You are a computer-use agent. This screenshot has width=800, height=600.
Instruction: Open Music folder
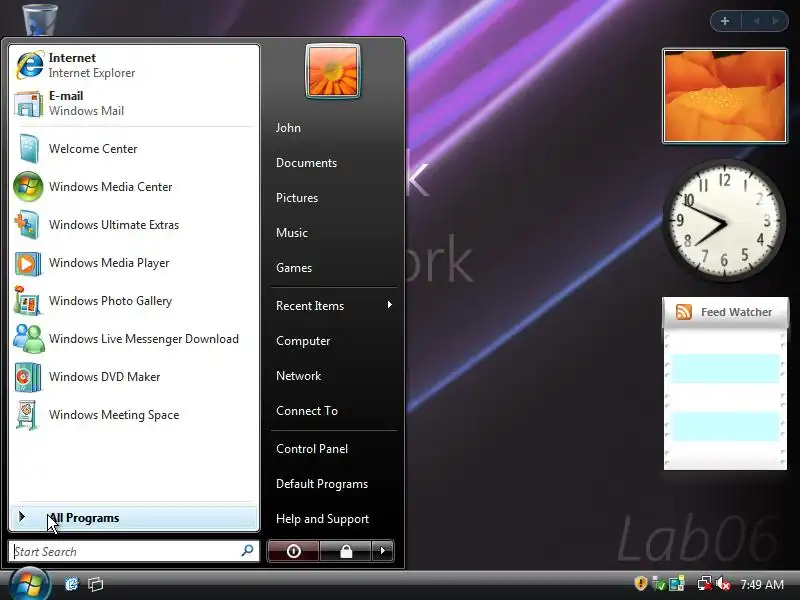[292, 233]
